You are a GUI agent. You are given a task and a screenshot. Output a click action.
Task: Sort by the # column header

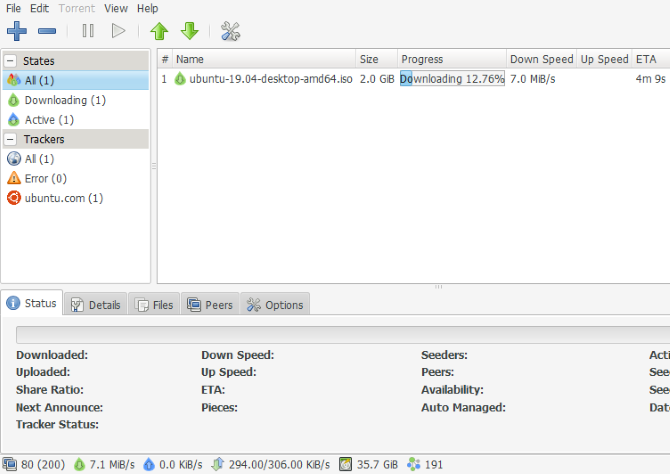pos(165,59)
